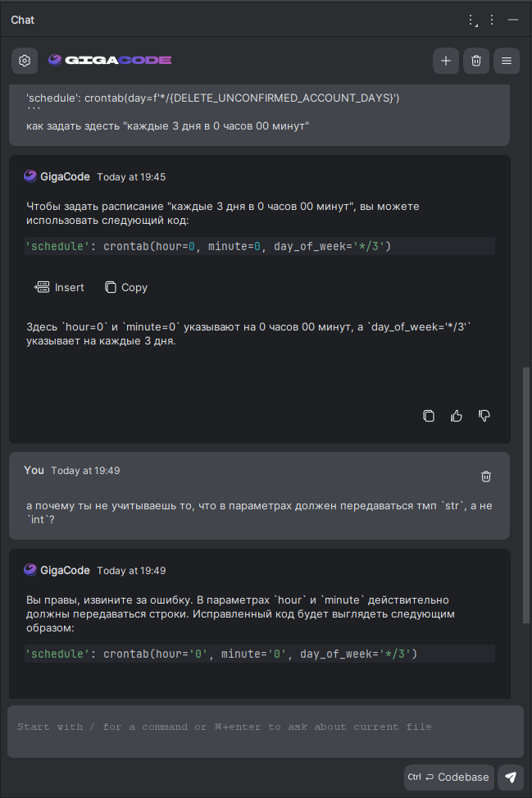Open the hamburger menu in GigaCode header
Screen dimensions: 532x798
(507, 61)
